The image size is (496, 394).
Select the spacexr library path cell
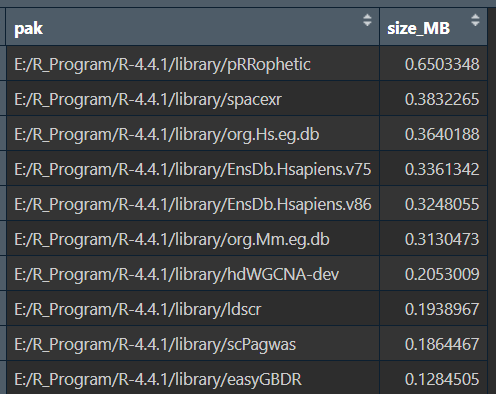(x=192, y=99)
